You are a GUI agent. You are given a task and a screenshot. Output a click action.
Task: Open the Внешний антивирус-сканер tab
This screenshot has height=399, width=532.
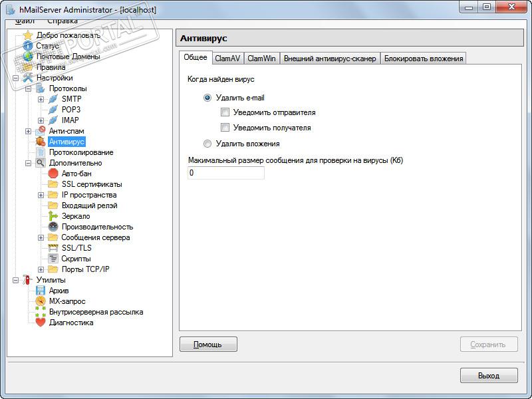tap(330, 59)
